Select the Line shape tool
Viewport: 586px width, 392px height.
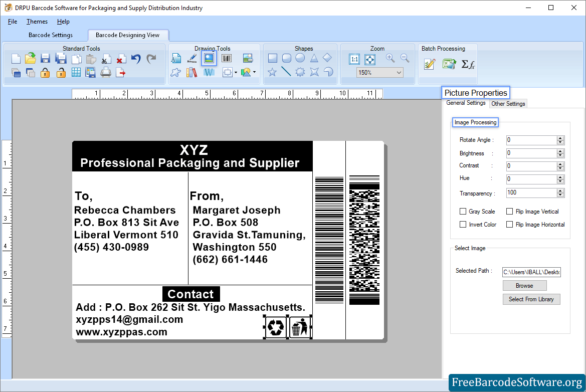click(x=286, y=71)
